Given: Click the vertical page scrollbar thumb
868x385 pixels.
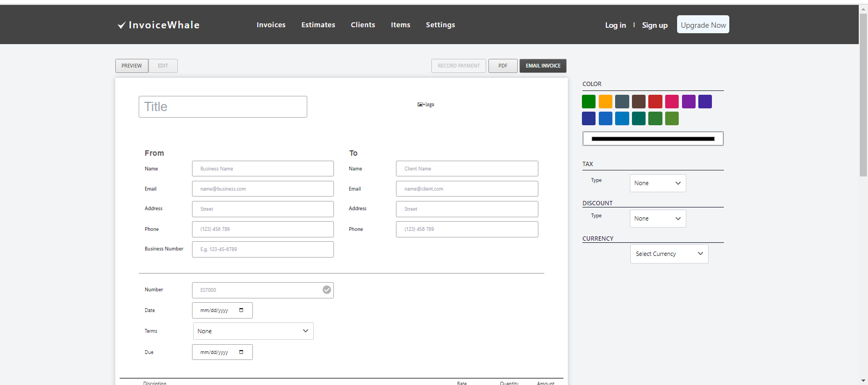Looking at the screenshot, I should pos(863,95).
